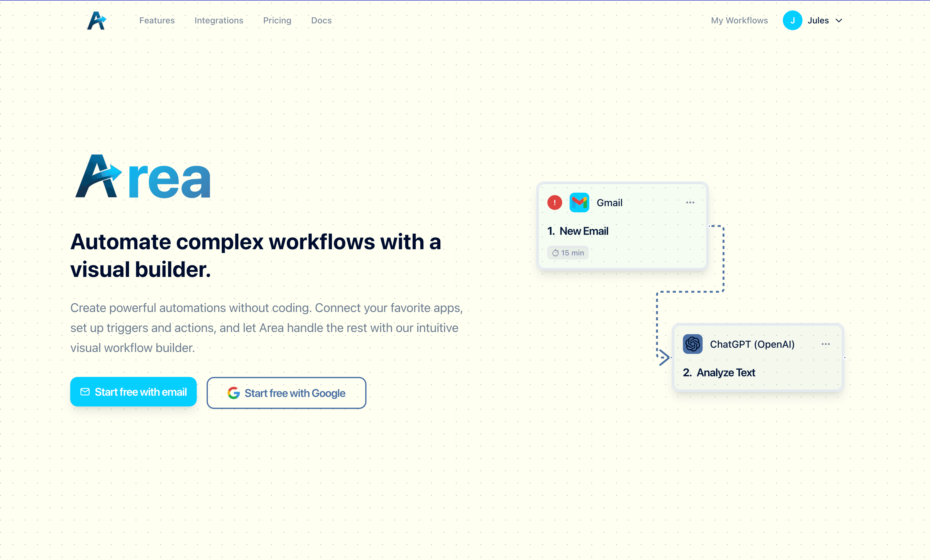
Task: Expand the Jules account dropdown chevron
Action: (839, 20)
